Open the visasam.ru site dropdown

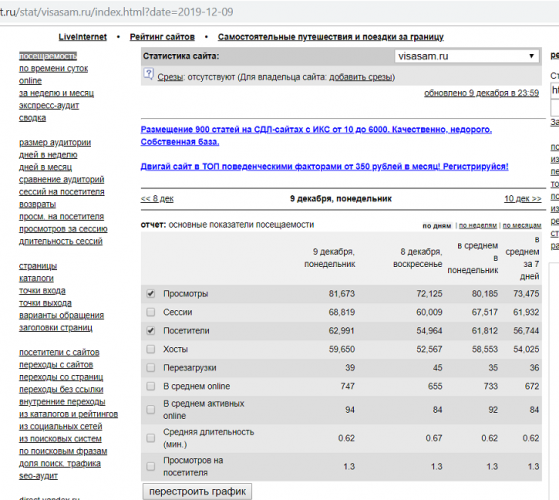(x=466, y=56)
